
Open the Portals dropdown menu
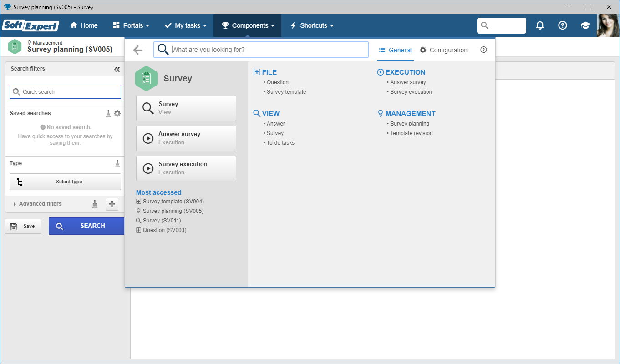131,25
